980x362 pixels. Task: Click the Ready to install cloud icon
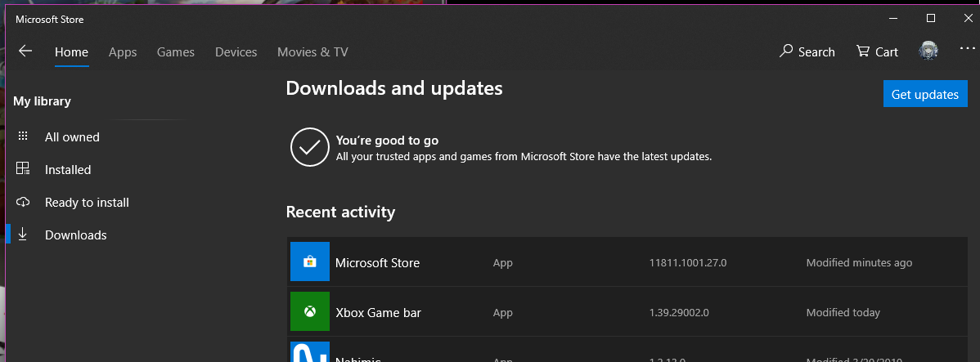[23, 202]
